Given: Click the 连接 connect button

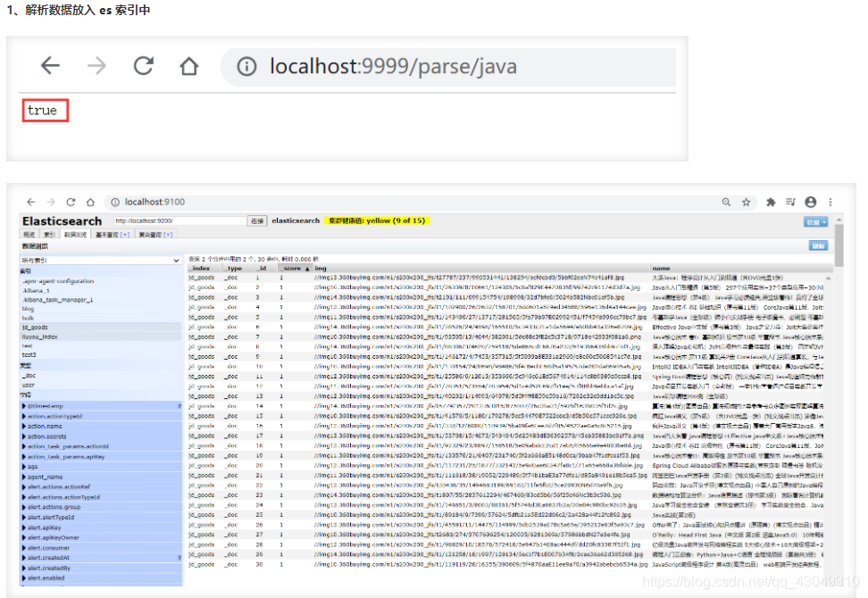Looking at the screenshot, I should pyautogui.click(x=257, y=220).
